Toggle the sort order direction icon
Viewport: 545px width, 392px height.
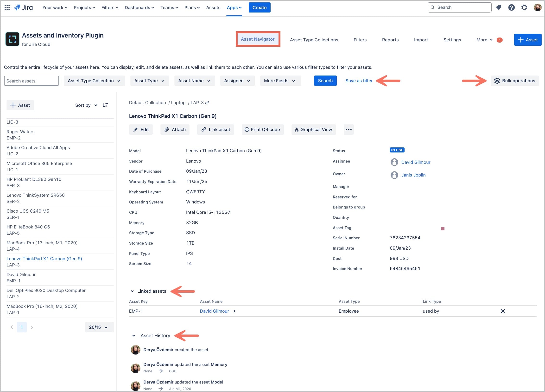[x=105, y=105]
